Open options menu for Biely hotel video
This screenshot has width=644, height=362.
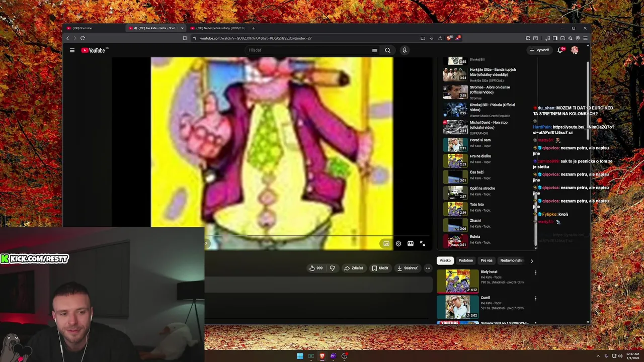pos(535,273)
